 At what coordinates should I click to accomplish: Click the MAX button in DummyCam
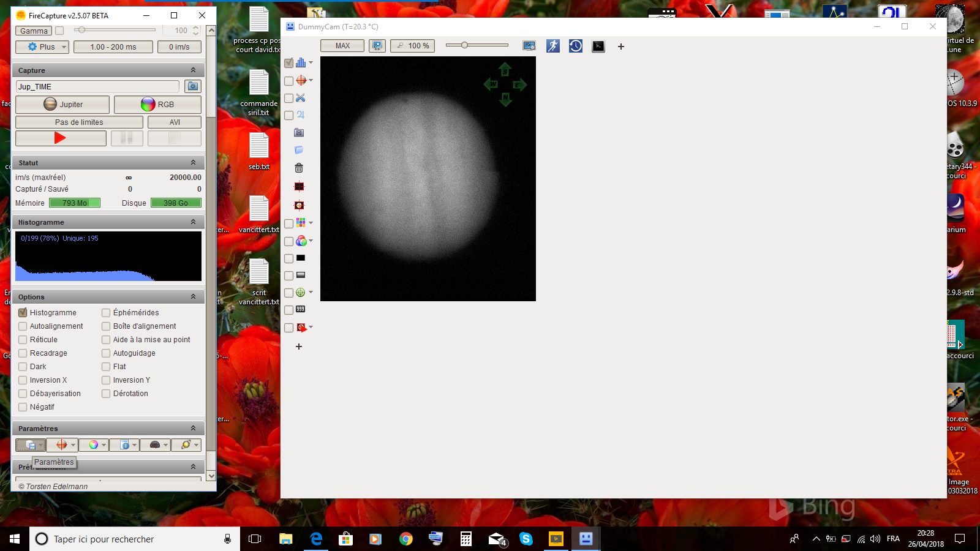click(x=342, y=46)
